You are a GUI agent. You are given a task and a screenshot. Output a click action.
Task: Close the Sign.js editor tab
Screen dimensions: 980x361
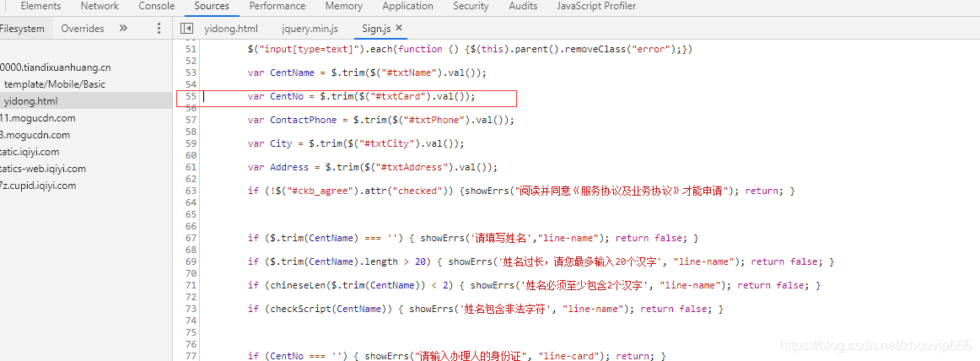point(400,28)
